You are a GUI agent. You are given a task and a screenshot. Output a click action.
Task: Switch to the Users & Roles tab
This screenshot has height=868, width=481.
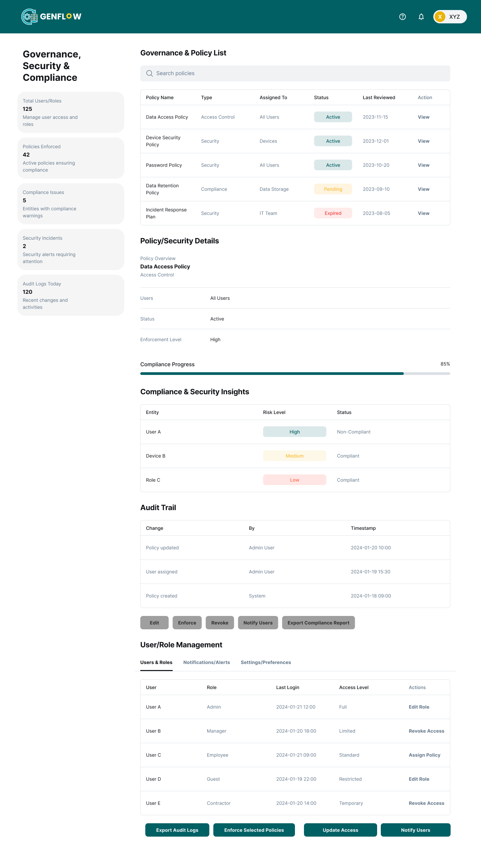156,662
